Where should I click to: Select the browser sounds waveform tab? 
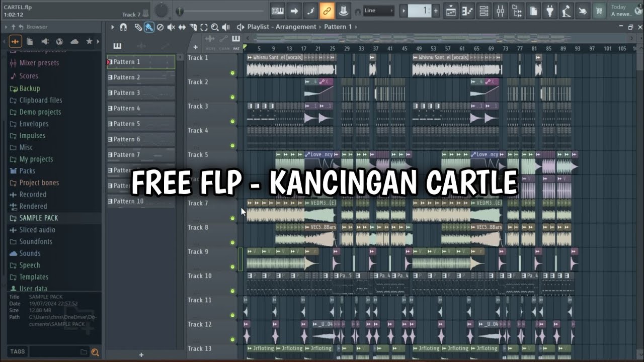point(15,41)
